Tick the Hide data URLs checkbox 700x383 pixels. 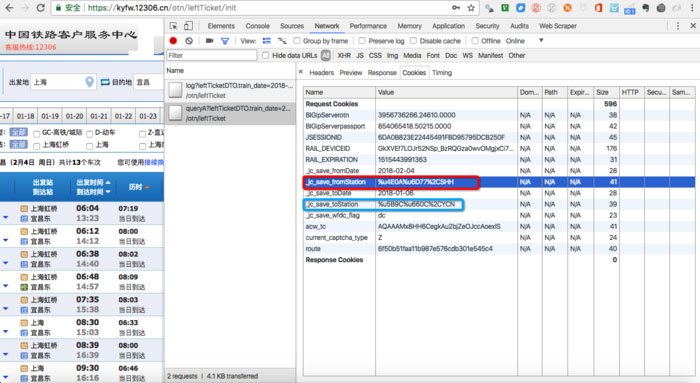(x=266, y=55)
